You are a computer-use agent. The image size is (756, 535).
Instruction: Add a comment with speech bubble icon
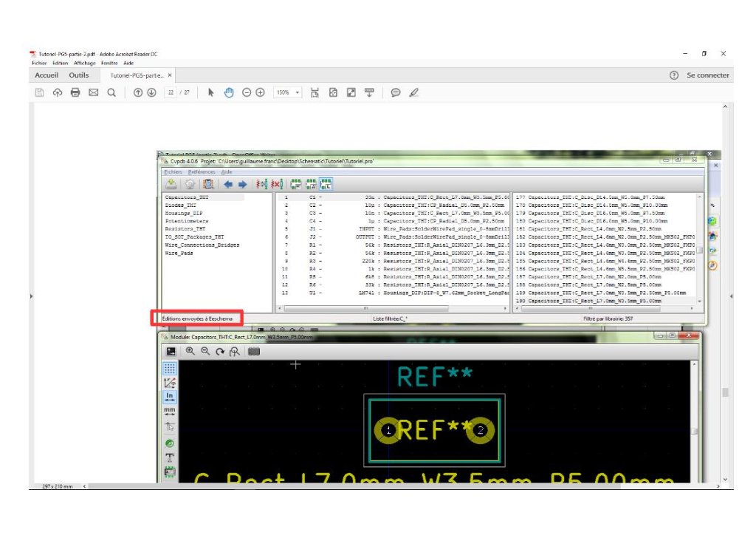coord(396,92)
